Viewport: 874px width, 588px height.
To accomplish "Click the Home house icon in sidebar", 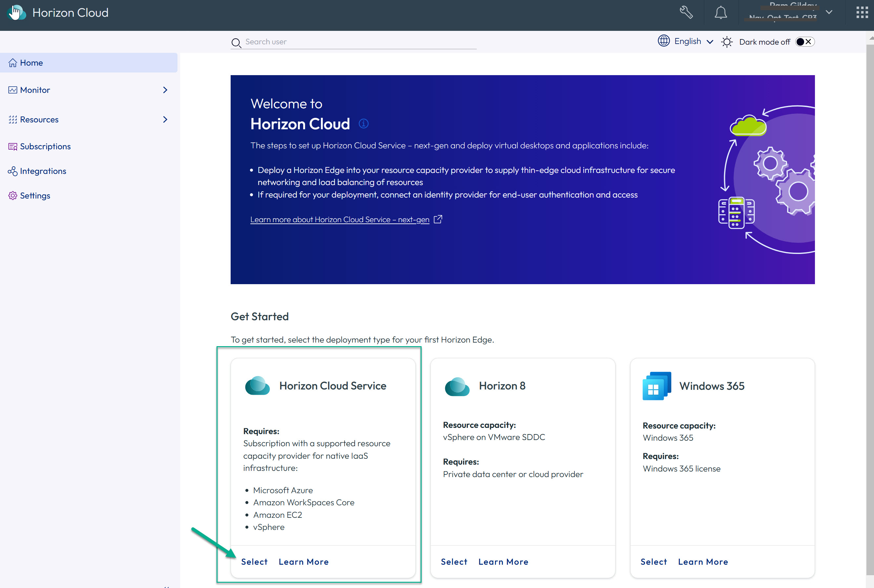I will click(13, 63).
